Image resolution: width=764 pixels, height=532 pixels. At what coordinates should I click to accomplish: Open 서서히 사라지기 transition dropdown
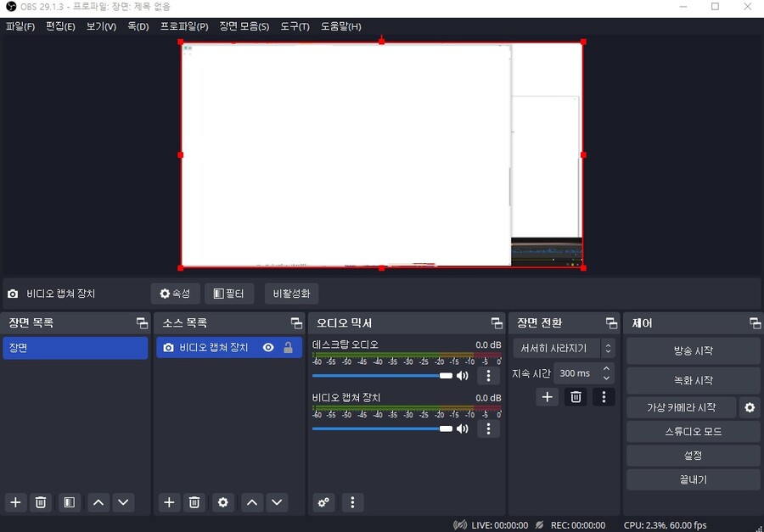pyautogui.click(x=564, y=349)
